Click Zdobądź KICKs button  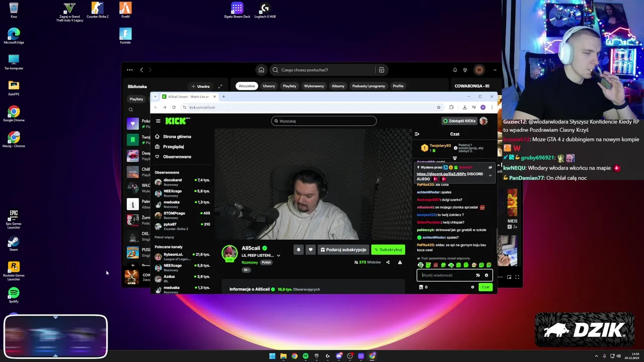pos(459,121)
